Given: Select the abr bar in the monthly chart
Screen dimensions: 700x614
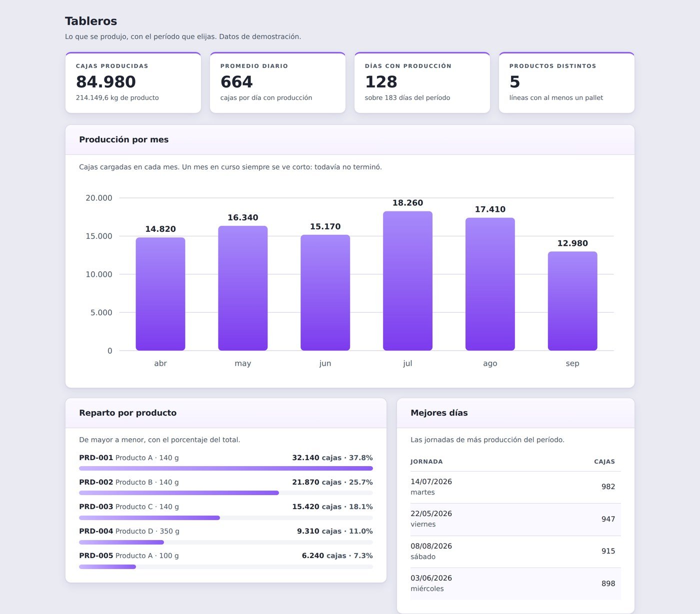Looking at the screenshot, I should pyautogui.click(x=160, y=294).
